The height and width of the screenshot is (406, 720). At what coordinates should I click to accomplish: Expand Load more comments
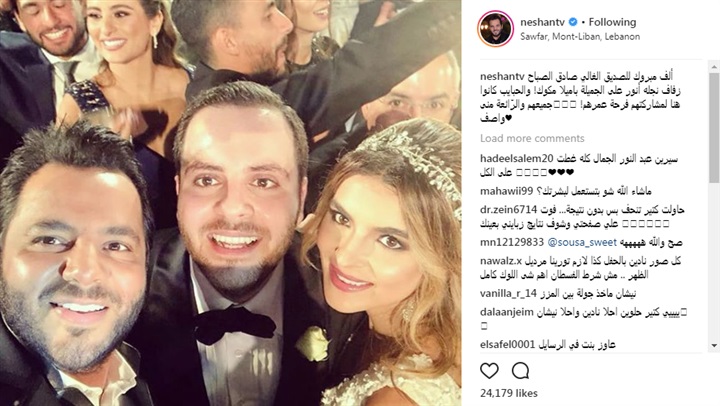[x=532, y=138]
